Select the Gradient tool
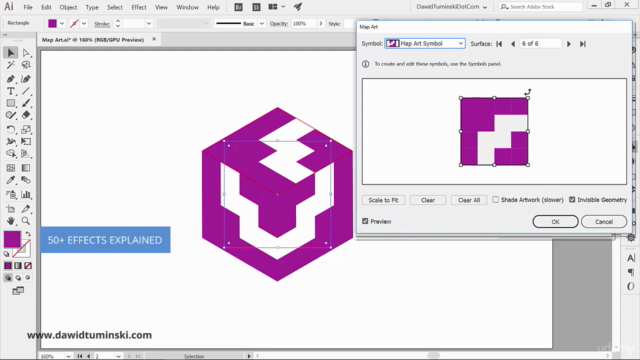Viewport: 640px width, 360px height. [x=26, y=168]
